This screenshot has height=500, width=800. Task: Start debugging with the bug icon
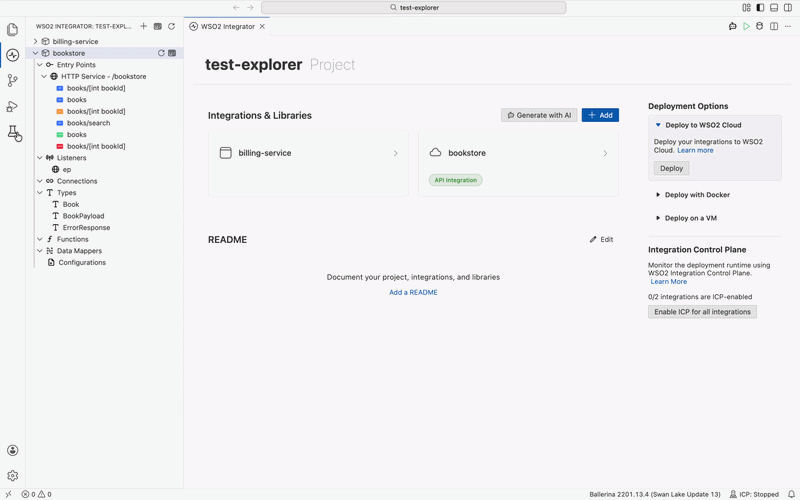pyautogui.click(x=760, y=26)
